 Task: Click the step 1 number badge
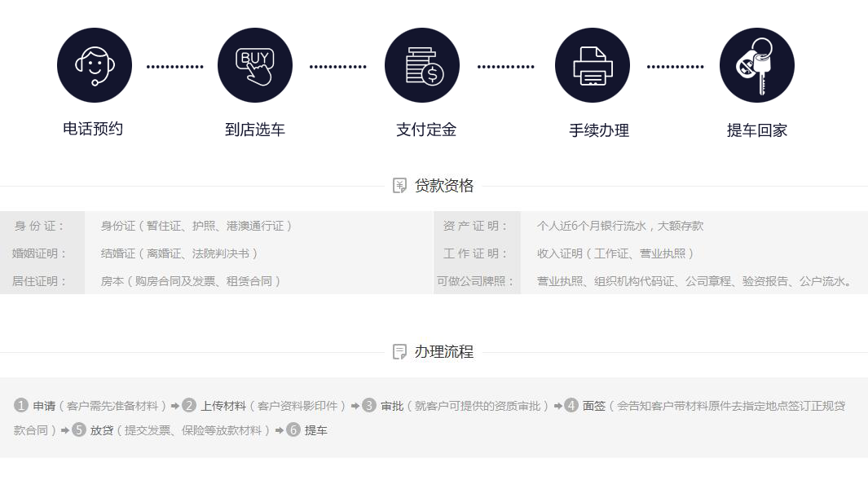tap(21, 405)
